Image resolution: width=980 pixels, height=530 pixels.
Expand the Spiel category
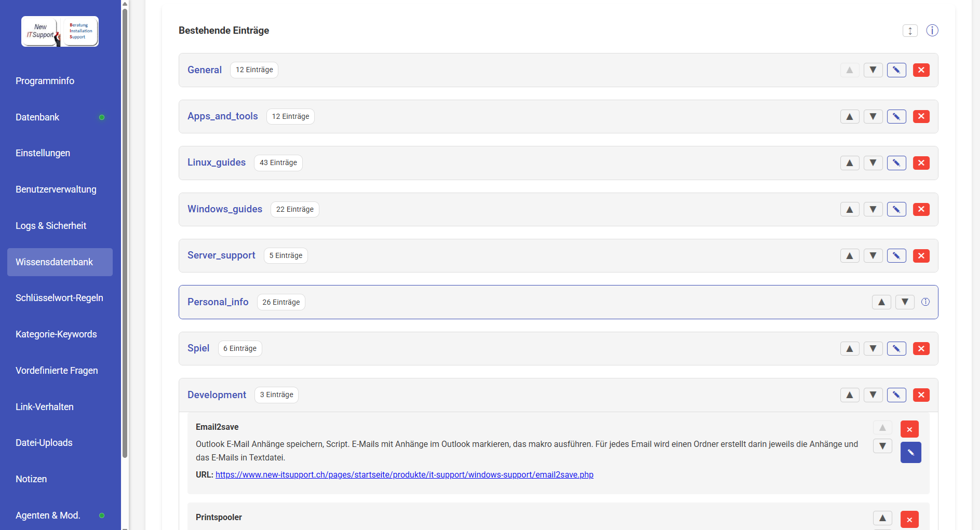(198, 348)
